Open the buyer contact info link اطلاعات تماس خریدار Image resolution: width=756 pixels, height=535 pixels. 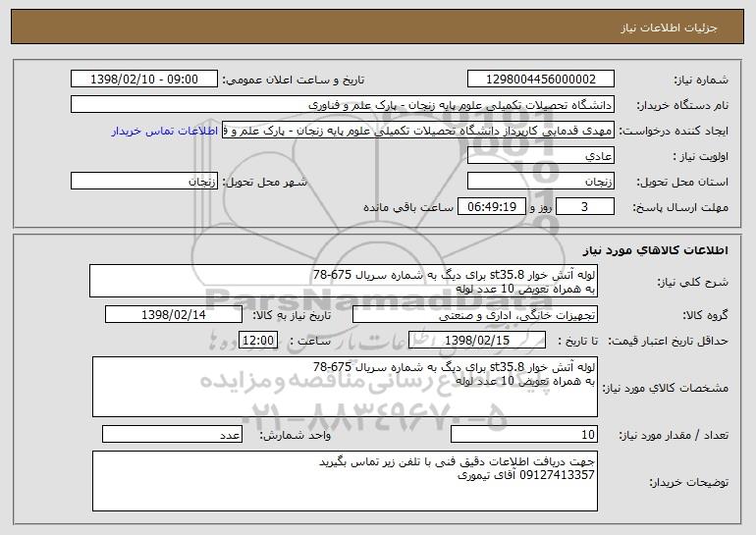pos(165,132)
